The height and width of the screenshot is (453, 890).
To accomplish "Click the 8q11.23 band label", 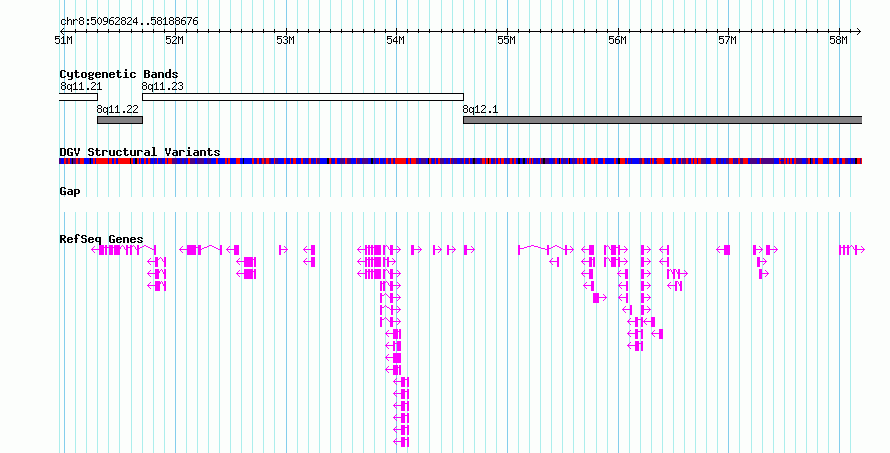I will (162, 86).
